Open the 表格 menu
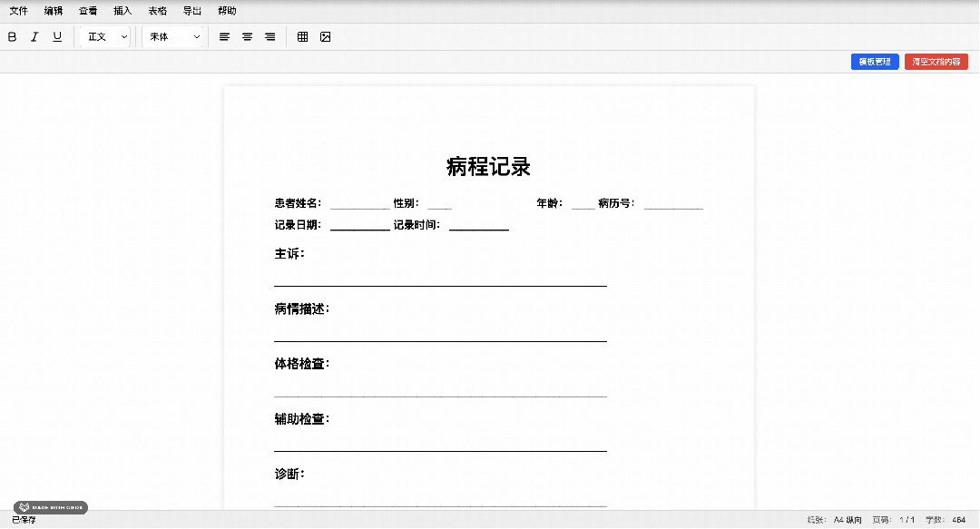 click(158, 11)
